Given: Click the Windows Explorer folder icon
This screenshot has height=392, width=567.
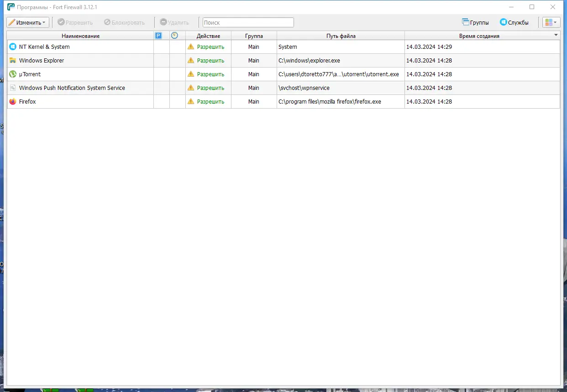Looking at the screenshot, I should (x=13, y=60).
